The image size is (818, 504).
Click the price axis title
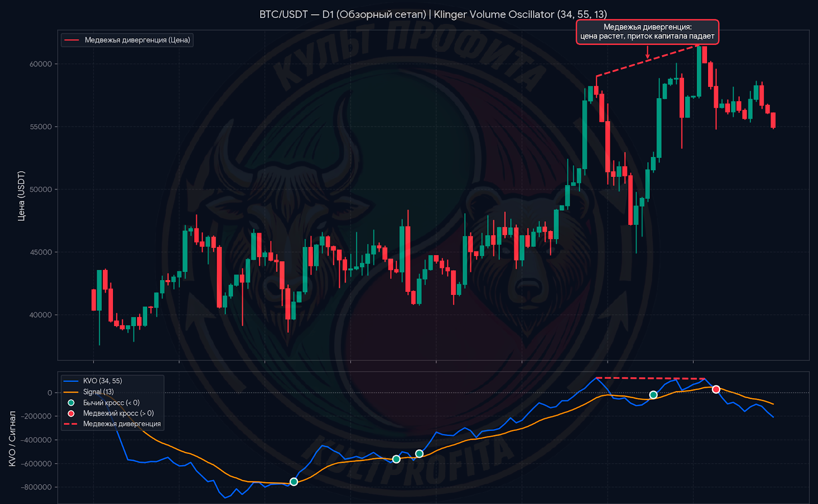point(21,196)
